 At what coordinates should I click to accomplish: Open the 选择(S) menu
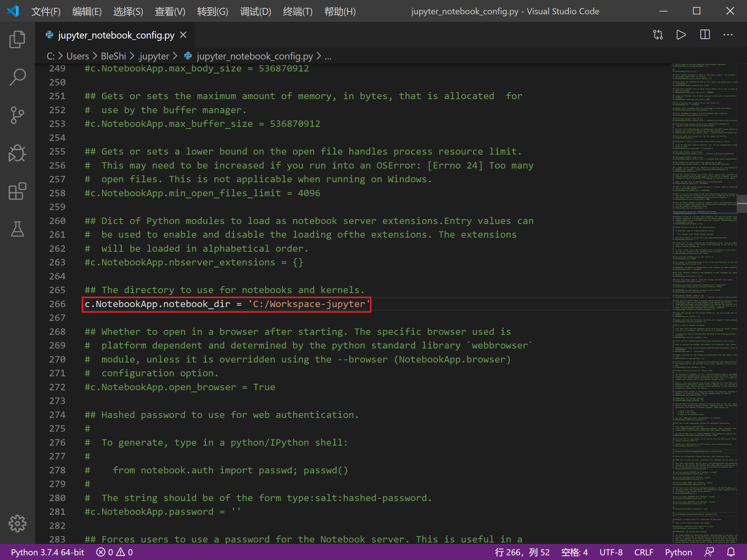click(128, 11)
